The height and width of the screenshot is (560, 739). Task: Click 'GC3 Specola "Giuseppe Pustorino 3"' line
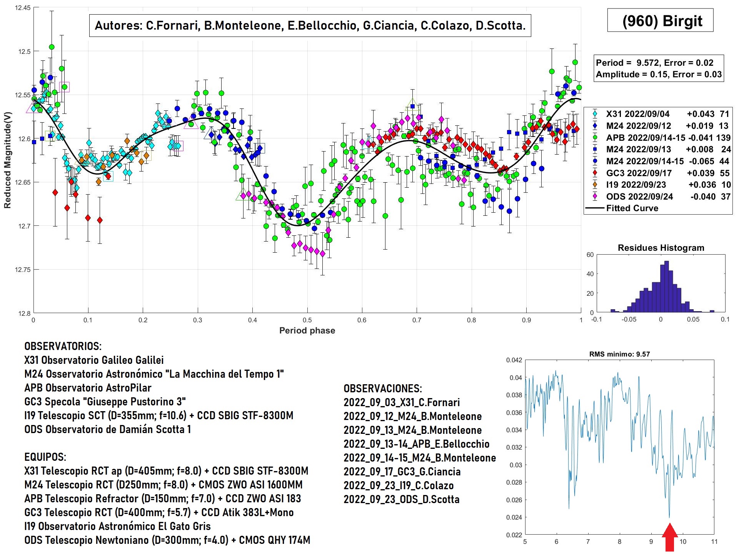(x=105, y=402)
